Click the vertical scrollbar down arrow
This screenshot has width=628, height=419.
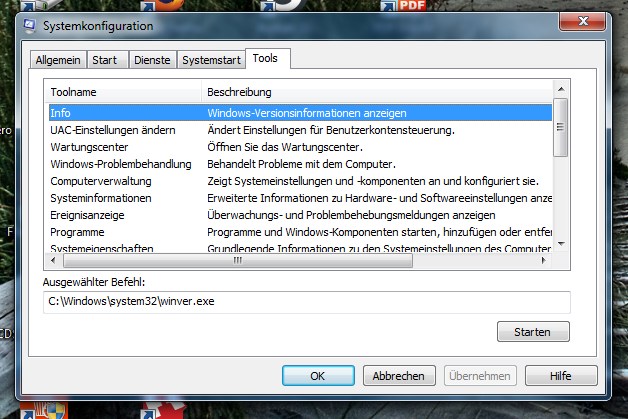(x=561, y=244)
